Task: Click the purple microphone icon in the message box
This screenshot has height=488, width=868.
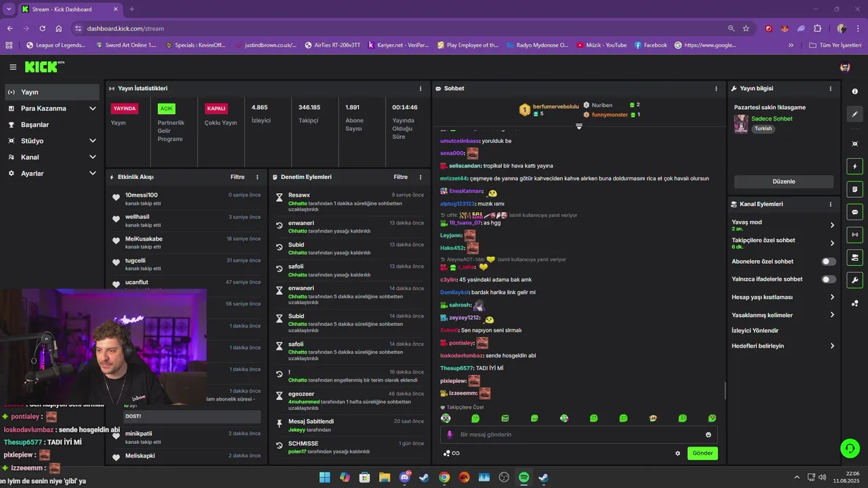Action: [450, 434]
